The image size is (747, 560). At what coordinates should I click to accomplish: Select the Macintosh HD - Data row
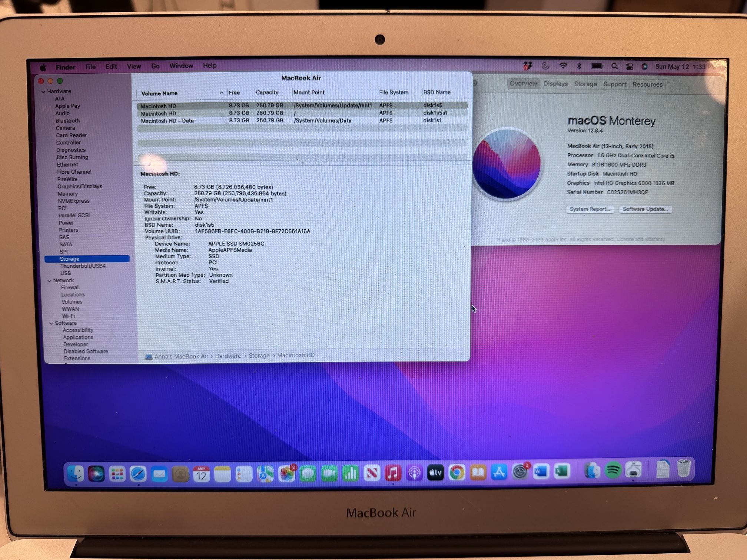click(167, 121)
